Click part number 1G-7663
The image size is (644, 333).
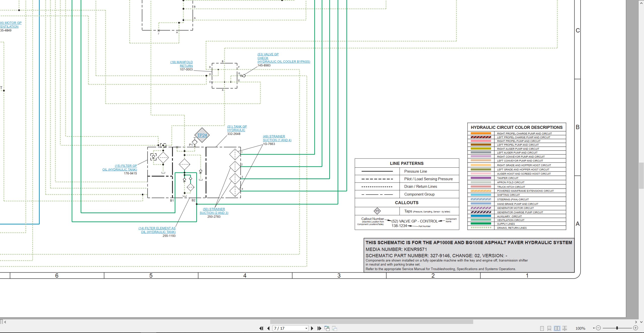[269, 144]
